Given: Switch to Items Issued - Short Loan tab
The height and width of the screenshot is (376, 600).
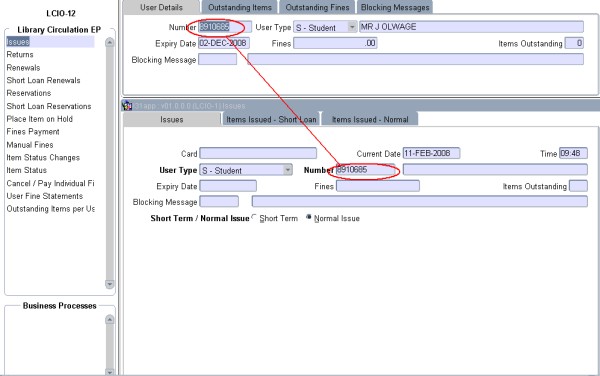Looking at the screenshot, I should (271, 119).
